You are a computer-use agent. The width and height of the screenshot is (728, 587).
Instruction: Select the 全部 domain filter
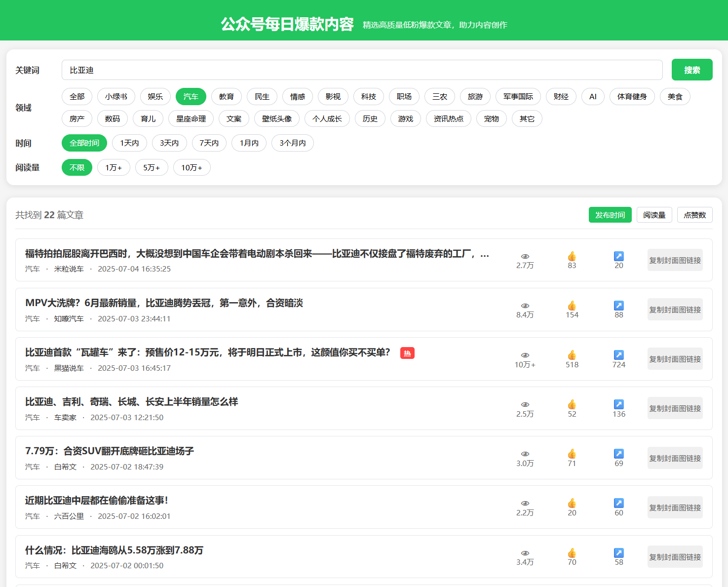tap(77, 97)
